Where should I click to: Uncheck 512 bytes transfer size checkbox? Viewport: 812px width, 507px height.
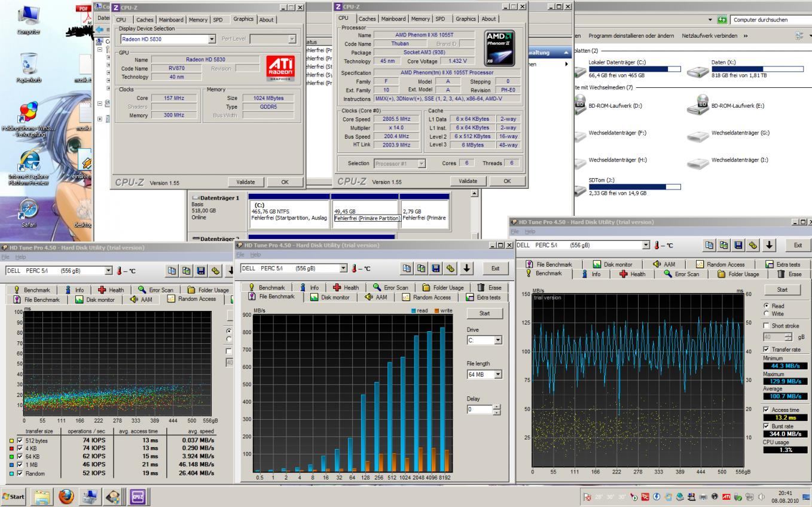point(20,441)
